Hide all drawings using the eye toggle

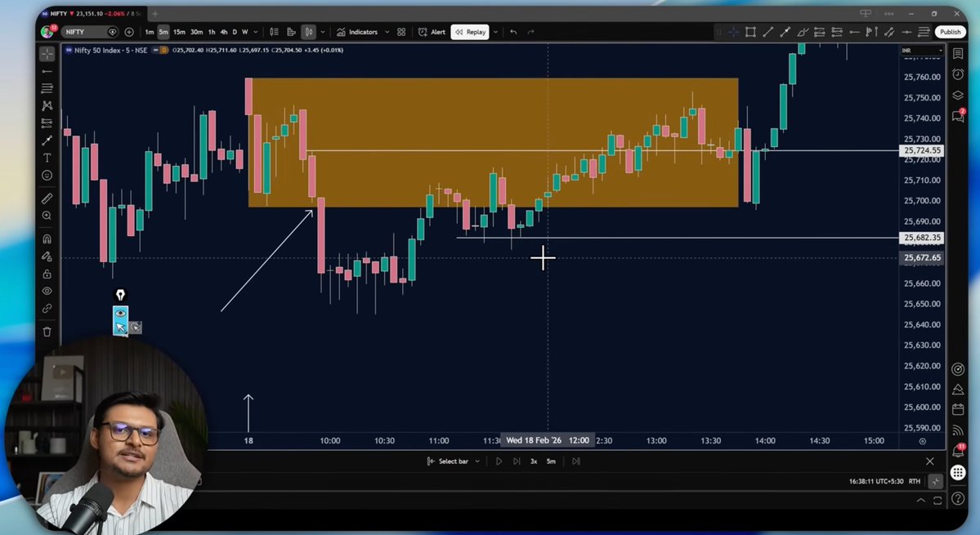[47, 291]
